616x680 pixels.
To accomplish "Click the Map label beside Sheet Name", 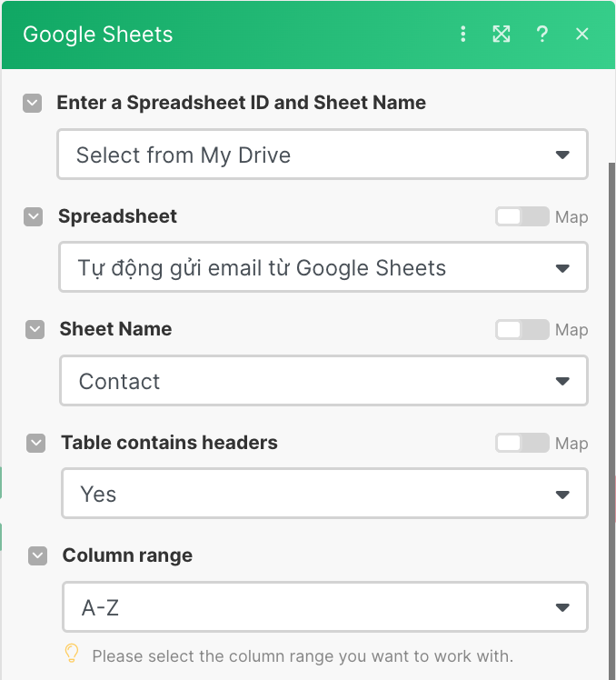I will coord(571,330).
